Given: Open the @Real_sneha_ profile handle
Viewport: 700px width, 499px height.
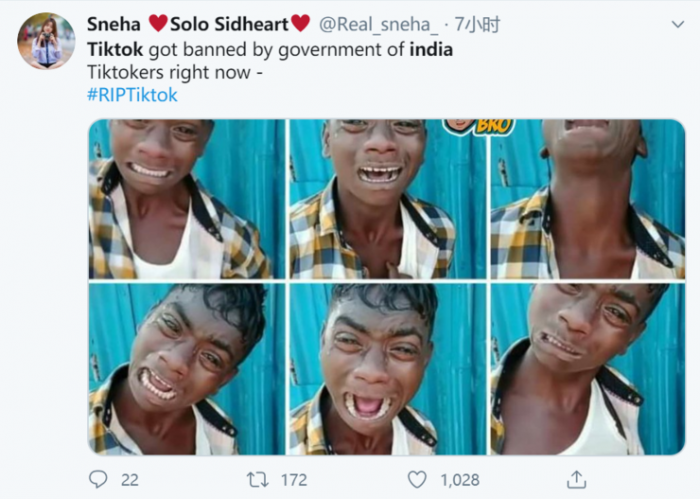Looking at the screenshot, I should 379,23.
